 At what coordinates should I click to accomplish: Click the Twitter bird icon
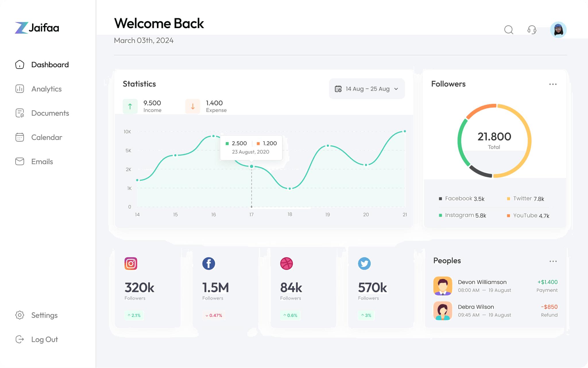(364, 264)
